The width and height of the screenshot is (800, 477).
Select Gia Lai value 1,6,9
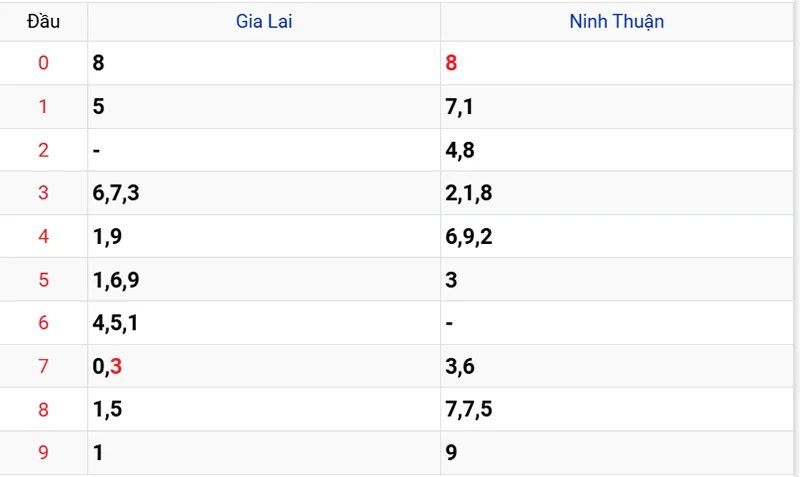coord(116,280)
